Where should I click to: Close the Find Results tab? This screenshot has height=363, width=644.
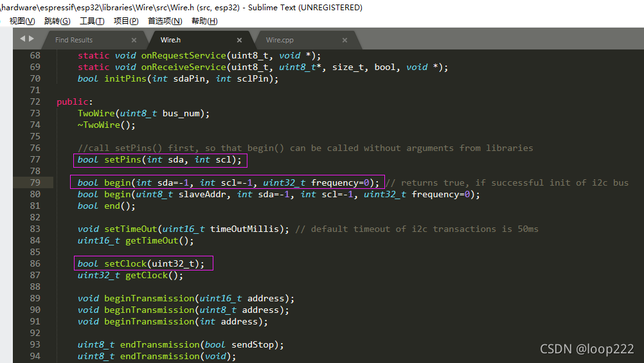click(x=134, y=40)
